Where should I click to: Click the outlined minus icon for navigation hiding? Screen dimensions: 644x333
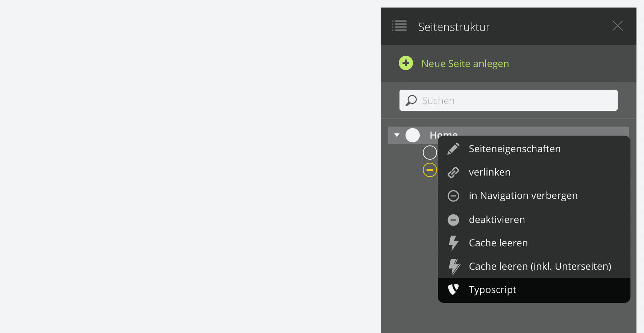click(453, 196)
